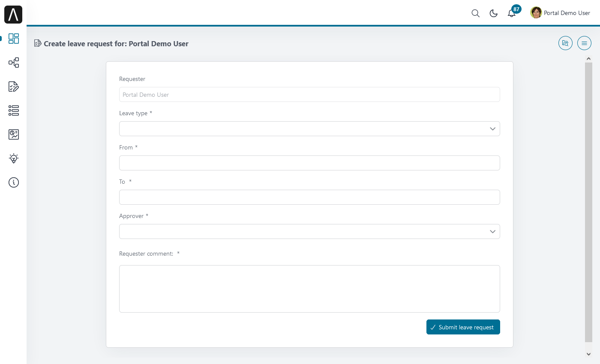Open the information icon in sidebar
The width and height of the screenshot is (600, 364).
[x=14, y=182]
